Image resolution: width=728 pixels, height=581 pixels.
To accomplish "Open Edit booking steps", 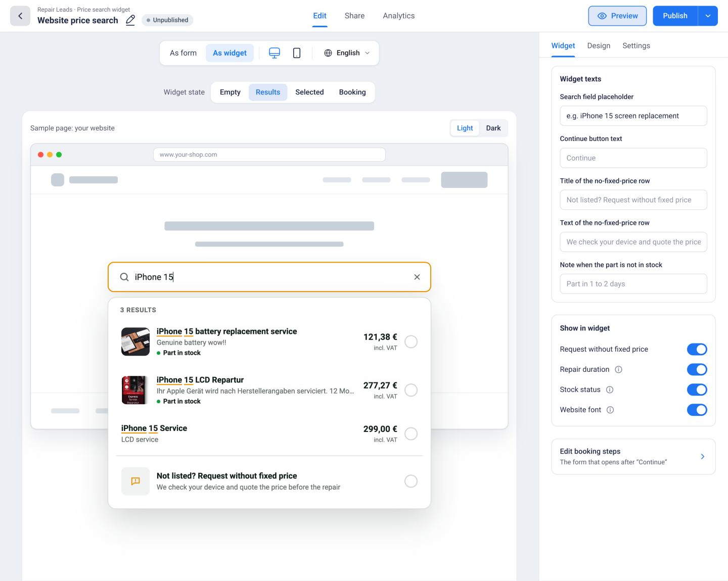I will point(633,456).
